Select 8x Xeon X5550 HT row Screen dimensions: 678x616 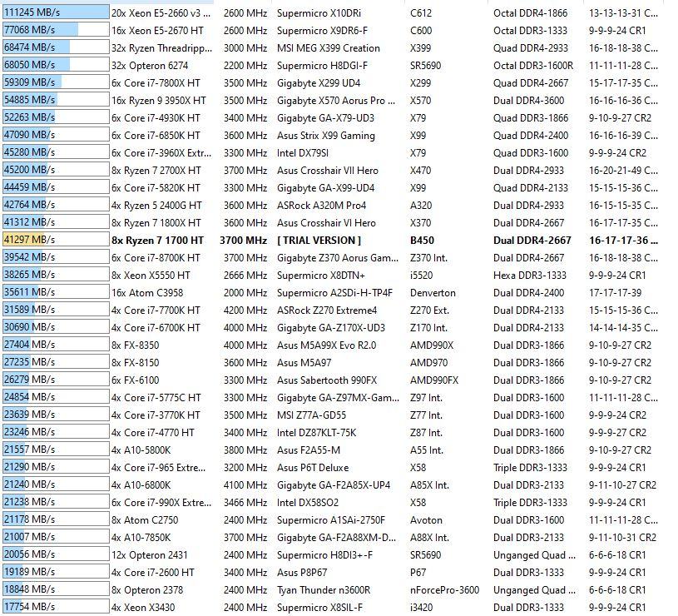pos(330,276)
